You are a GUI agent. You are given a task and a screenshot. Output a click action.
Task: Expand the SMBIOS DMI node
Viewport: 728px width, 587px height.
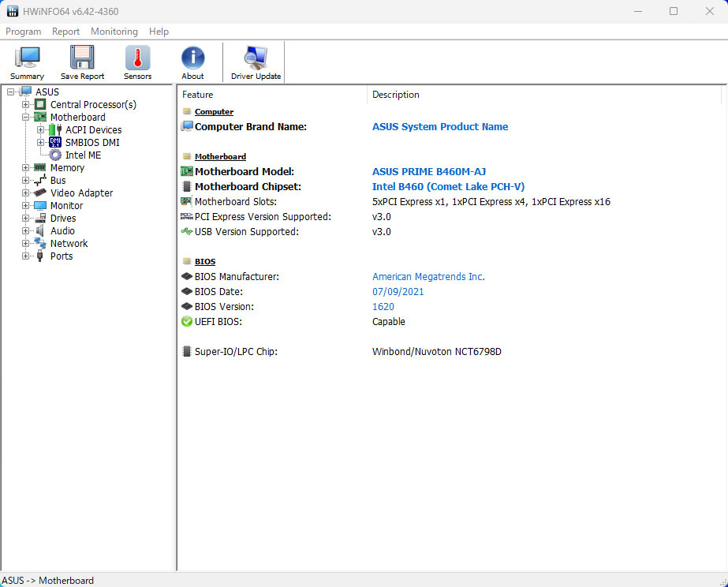coord(40,143)
